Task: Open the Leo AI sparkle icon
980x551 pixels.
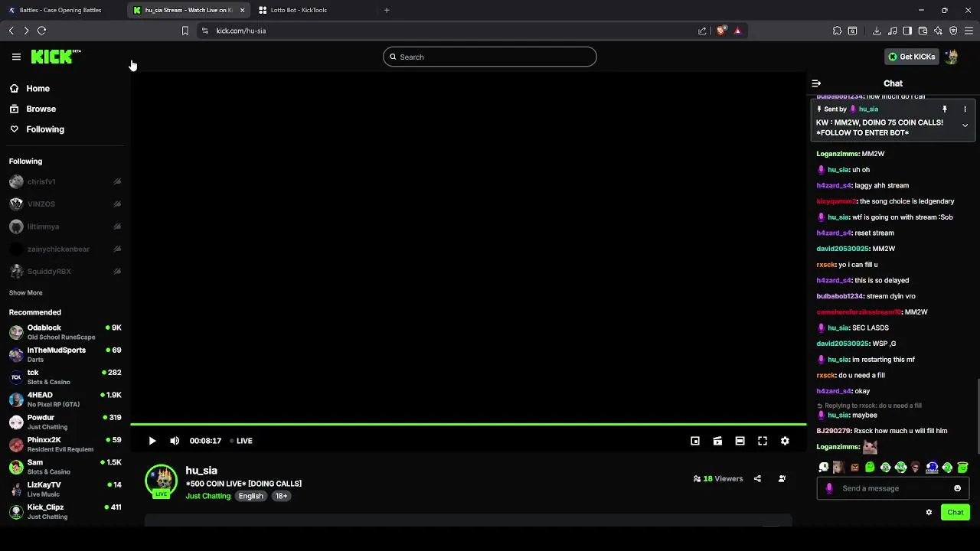Action: point(938,31)
